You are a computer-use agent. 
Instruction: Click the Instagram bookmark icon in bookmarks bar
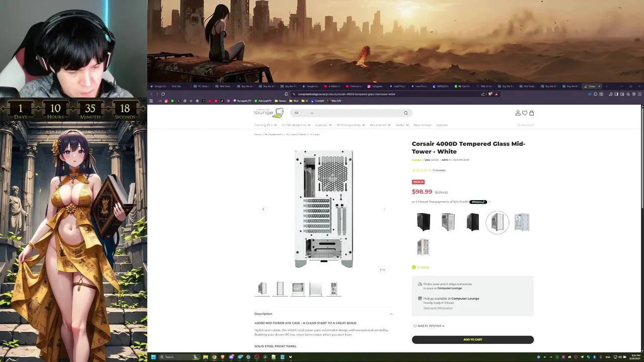point(166,101)
